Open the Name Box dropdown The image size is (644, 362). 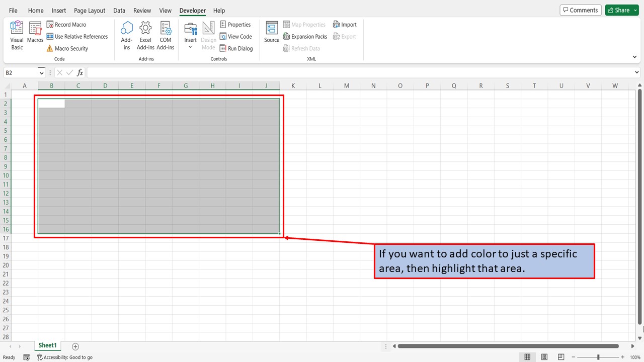tap(41, 73)
